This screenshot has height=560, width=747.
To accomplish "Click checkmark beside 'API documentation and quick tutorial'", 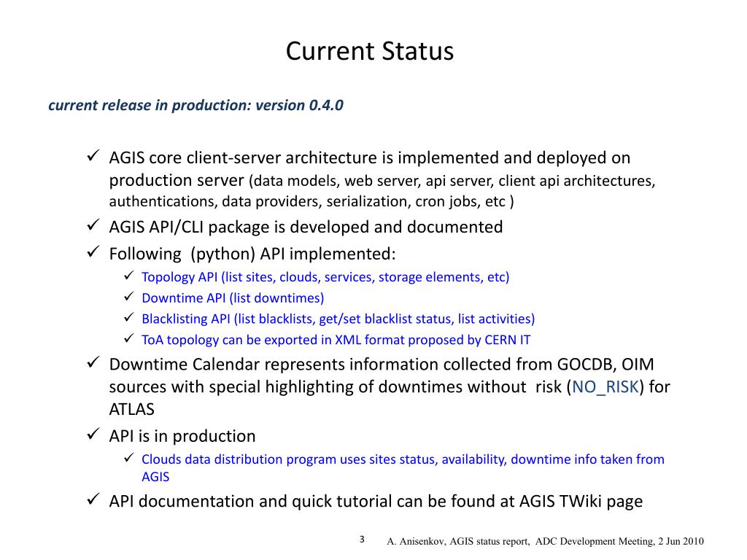I will coord(93,499).
